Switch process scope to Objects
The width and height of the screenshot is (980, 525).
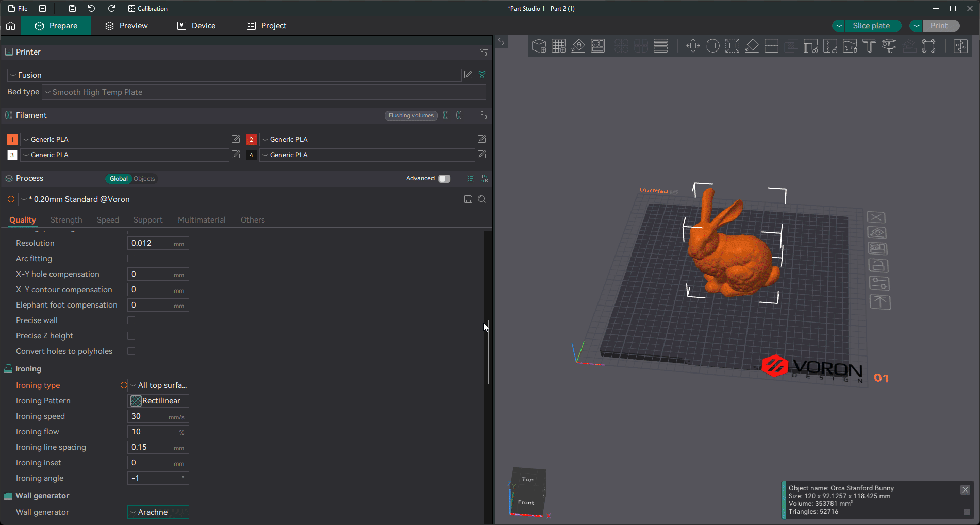tap(144, 179)
